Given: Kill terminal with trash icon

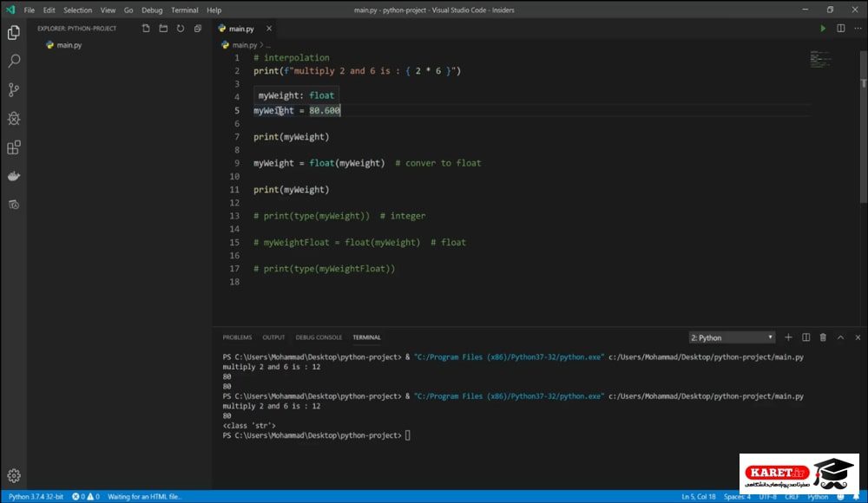Looking at the screenshot, I should pyautogui.click(x=823, y=337).
